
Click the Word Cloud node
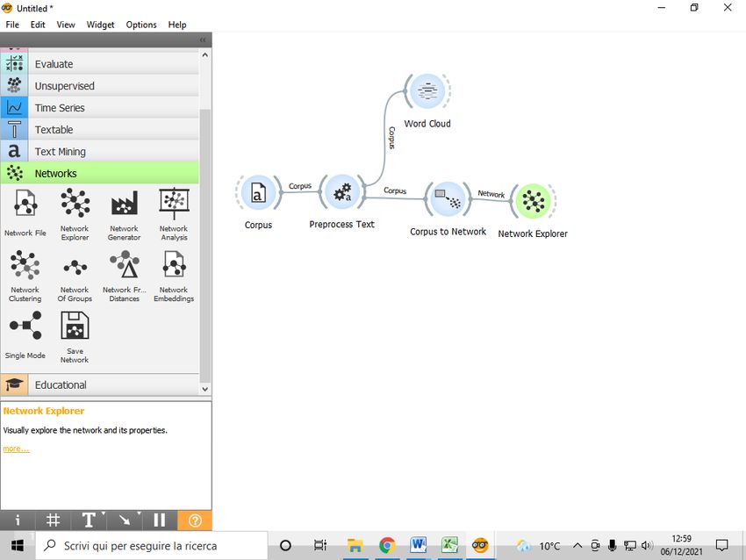(x=427, y=91)
